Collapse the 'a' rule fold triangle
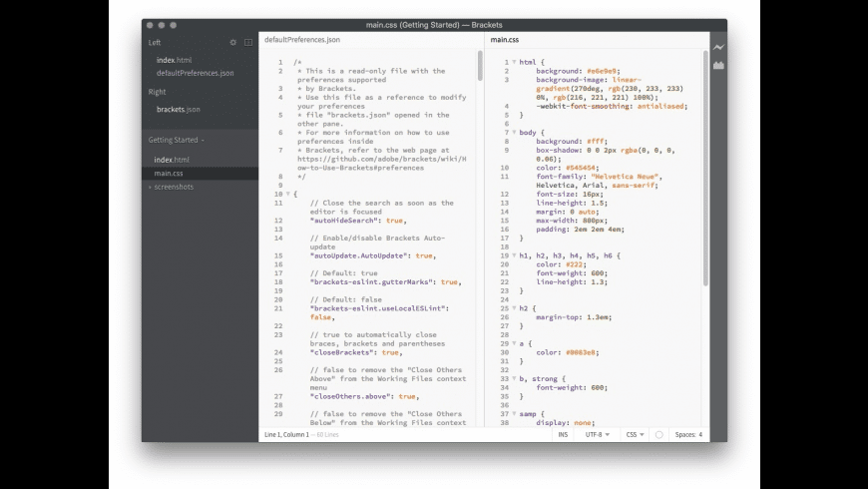 (514, 343)
